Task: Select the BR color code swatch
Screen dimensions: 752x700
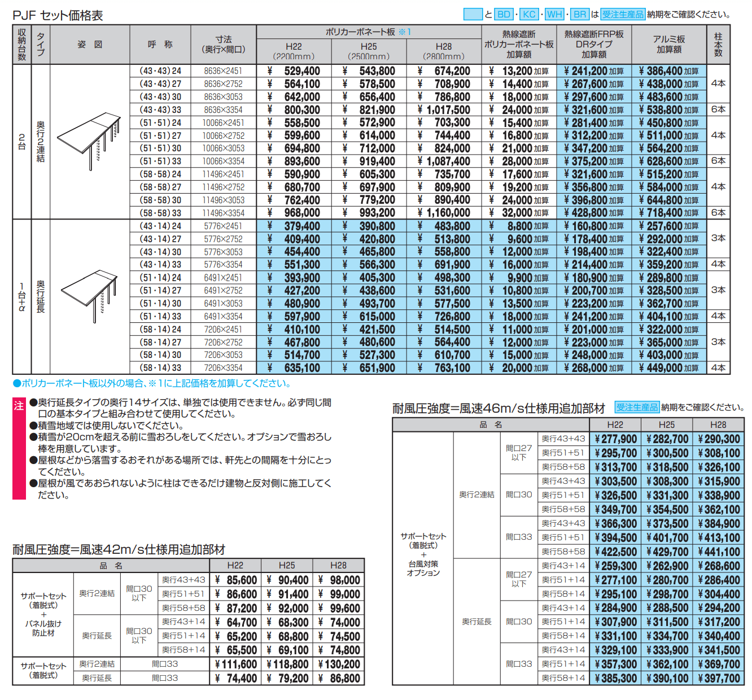Action: pos(580,12)
